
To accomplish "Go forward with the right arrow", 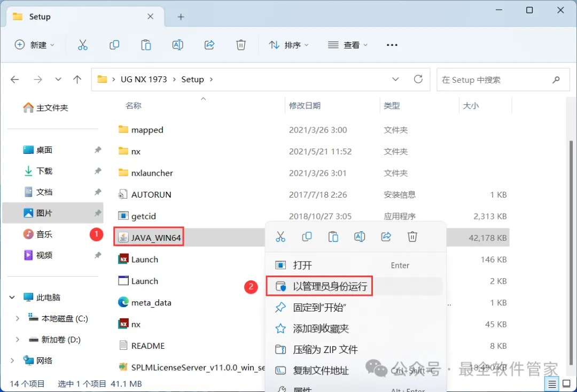I will pos(37,80).
